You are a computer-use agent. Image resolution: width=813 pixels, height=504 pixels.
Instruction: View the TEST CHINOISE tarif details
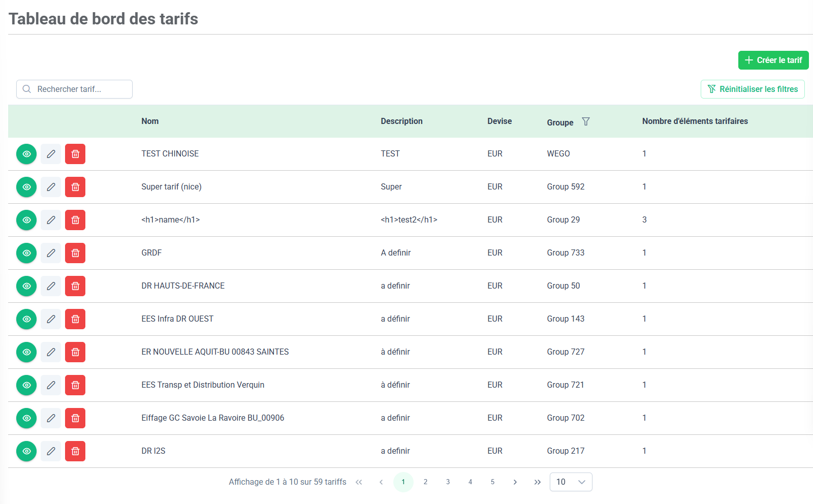(26, 154)
